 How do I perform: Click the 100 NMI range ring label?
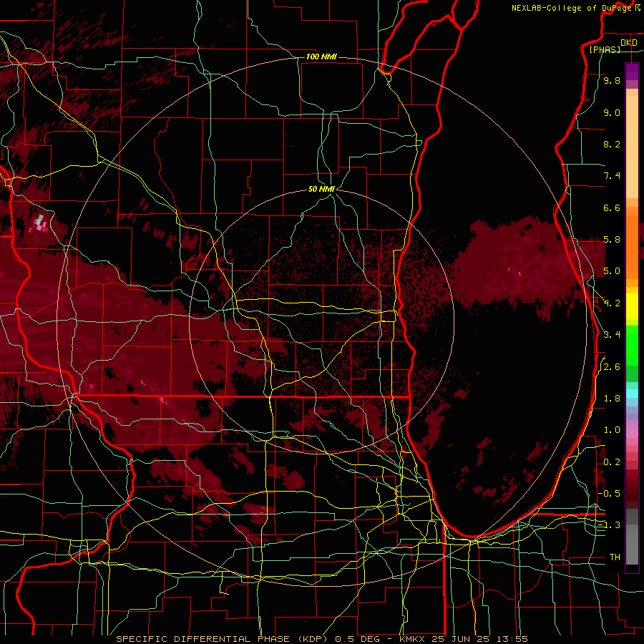(x=321, y=57)
